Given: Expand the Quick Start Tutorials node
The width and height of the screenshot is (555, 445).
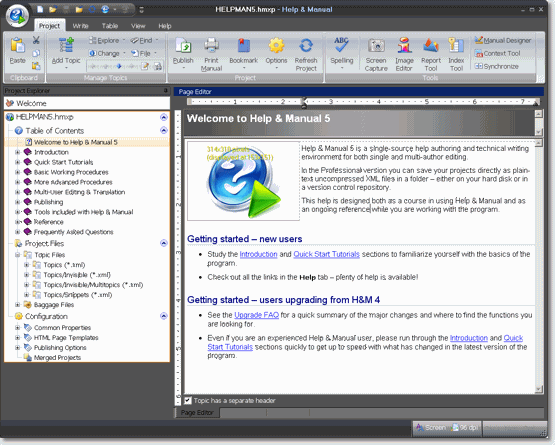Looking at the screenshot, I should [17, 162].
